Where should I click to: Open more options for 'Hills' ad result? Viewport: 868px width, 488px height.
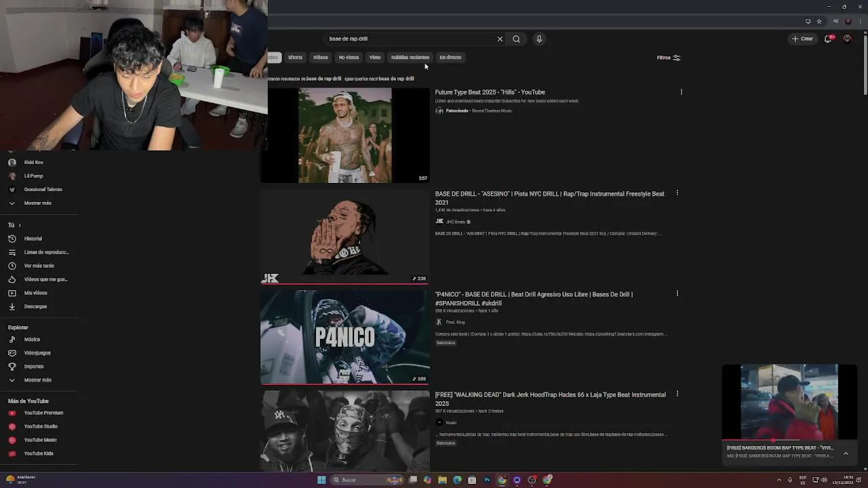(x=682, y=92)
